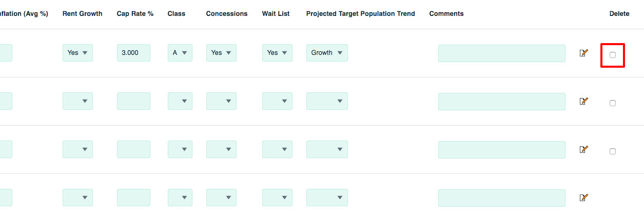Image resolution: width=644 pixels, height=216 pixels.
Task: Click the edit note icon in first row
Action: 583,53
